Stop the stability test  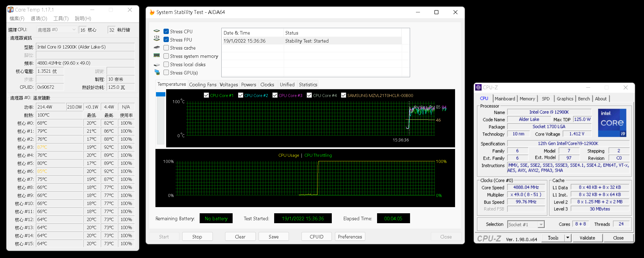pos(197,237)
